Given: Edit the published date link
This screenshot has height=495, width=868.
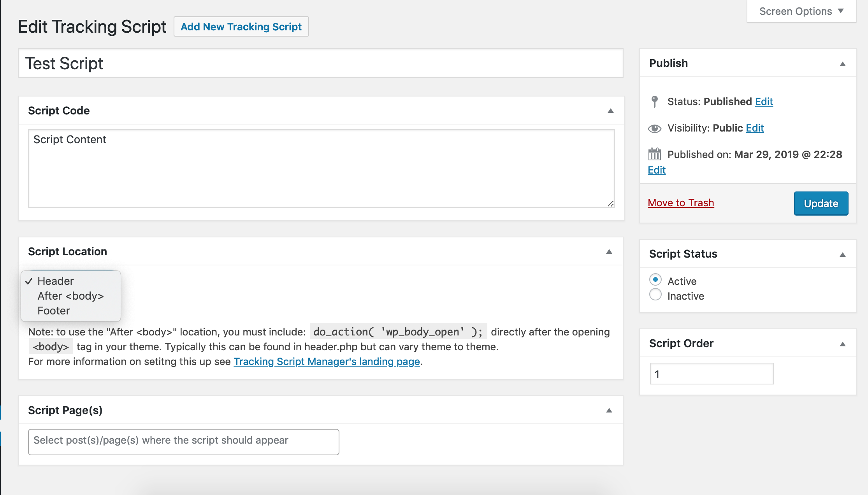Looking at the screenshot, I should click(x=657, y=170).
